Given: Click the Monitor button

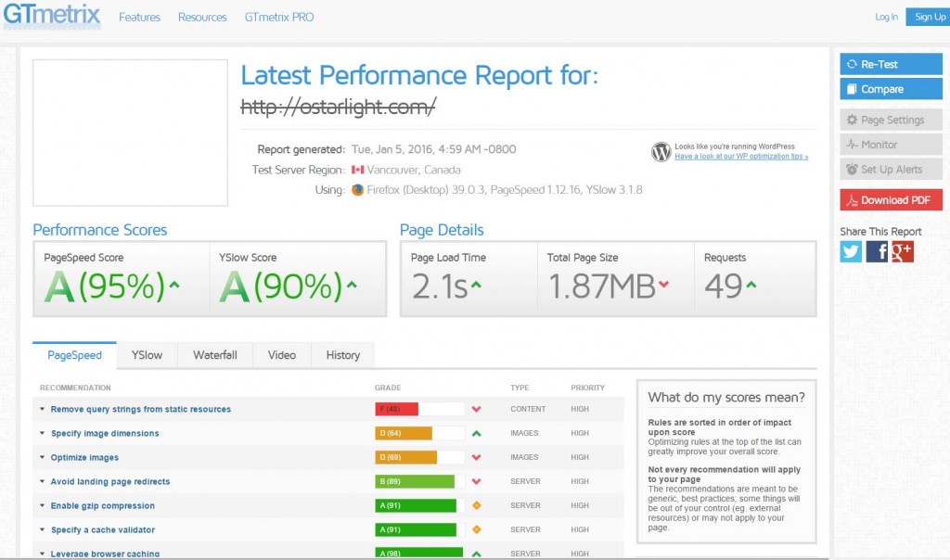Looking at the screenshot, I should 892,145.
